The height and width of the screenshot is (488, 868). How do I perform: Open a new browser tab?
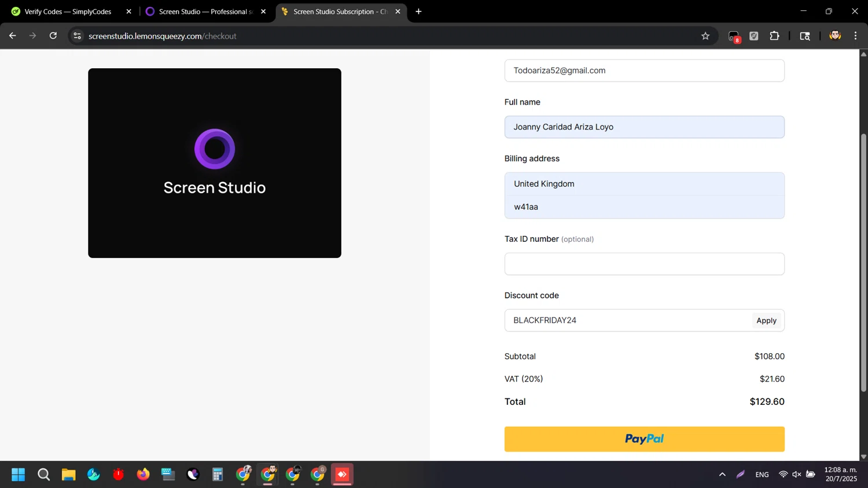click(x=418, y=12)
